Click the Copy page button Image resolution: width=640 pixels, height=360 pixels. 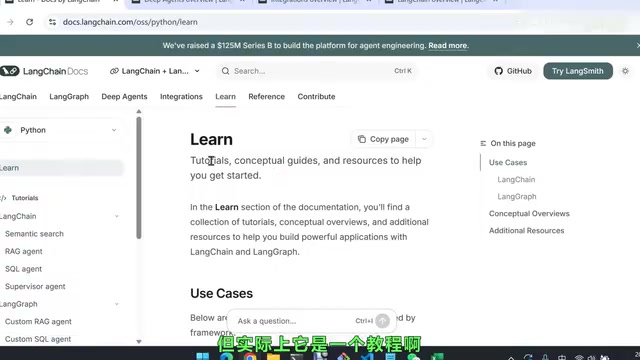coord(383,139)
